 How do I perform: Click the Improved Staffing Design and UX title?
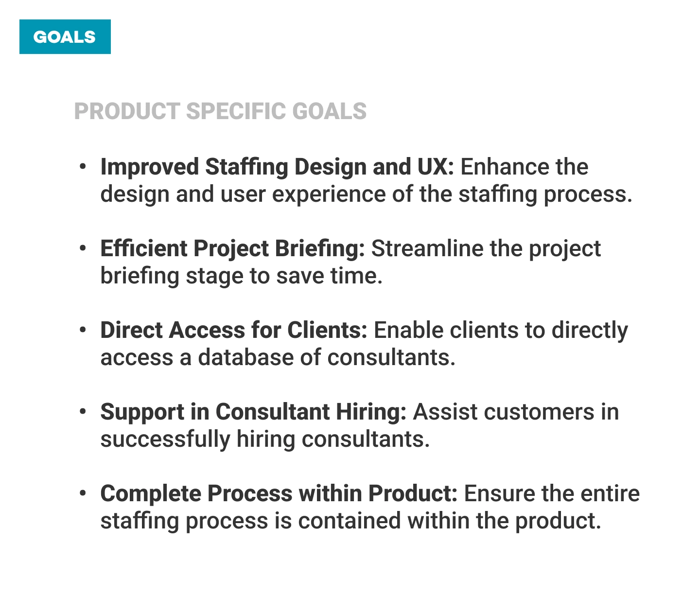tap(277, 167)
